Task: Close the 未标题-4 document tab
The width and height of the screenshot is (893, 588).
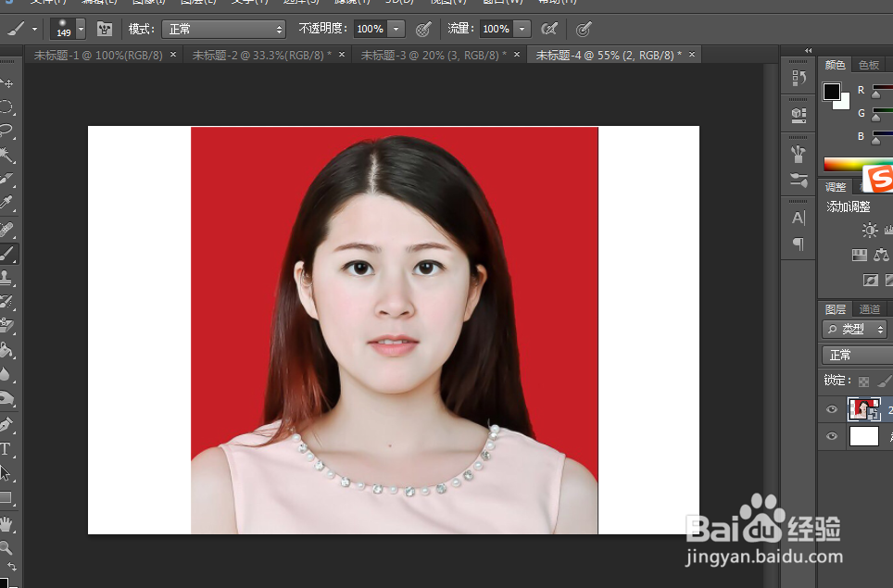Action: pos(692,54)
